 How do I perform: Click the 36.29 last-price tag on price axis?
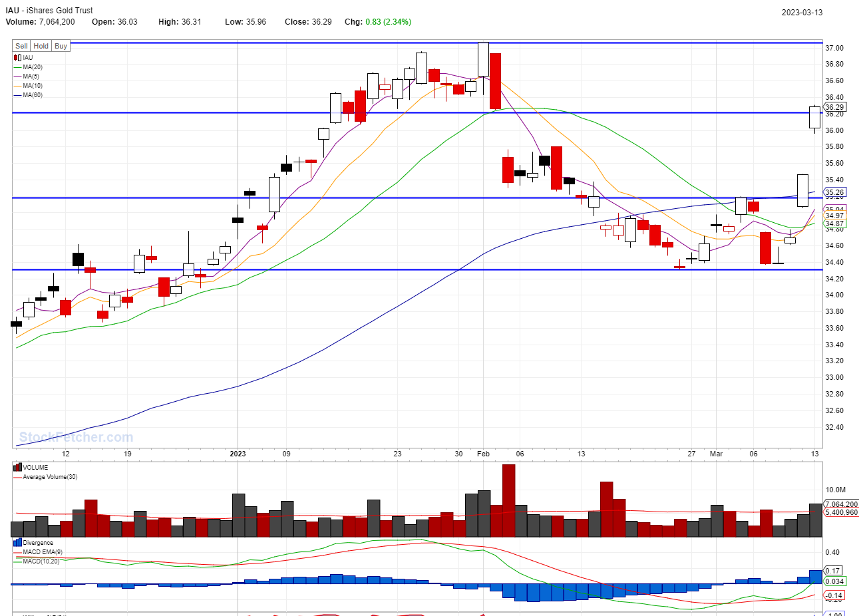pyautogui.click(x=834, y=107)
